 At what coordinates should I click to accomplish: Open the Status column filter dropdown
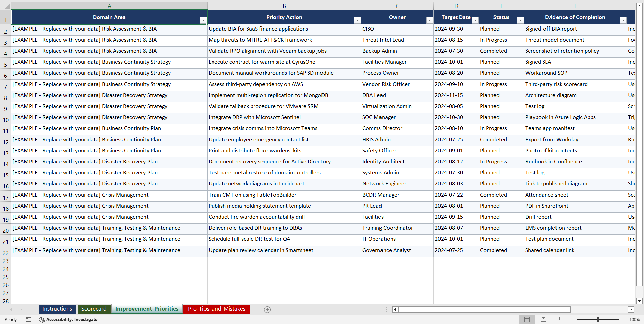[520, 20]
